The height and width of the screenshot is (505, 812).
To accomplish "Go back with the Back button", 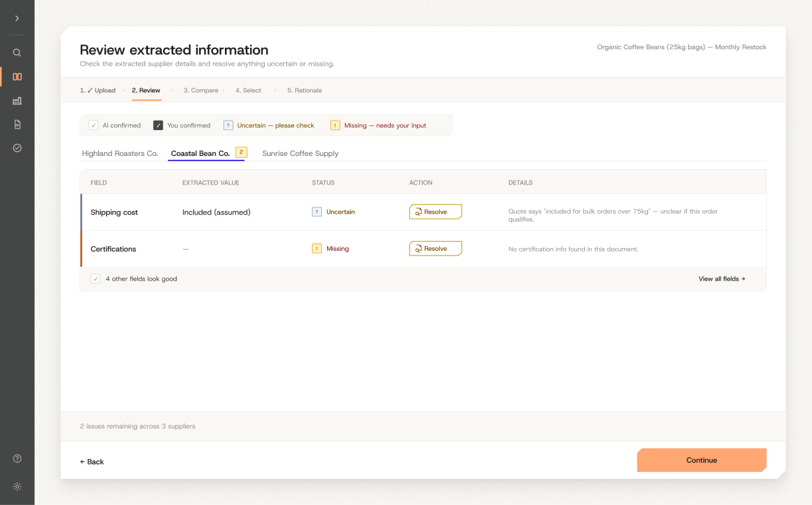I will click(x=92, y=462).
